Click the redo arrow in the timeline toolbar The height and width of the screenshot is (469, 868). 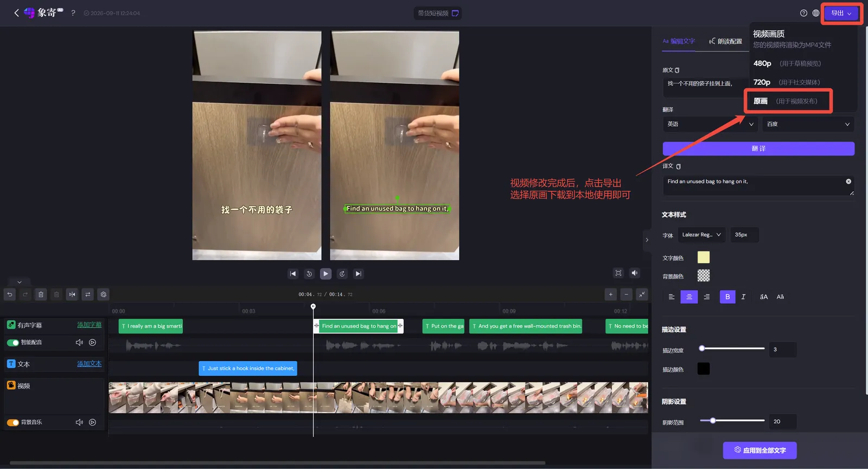[x=25, y=294]
